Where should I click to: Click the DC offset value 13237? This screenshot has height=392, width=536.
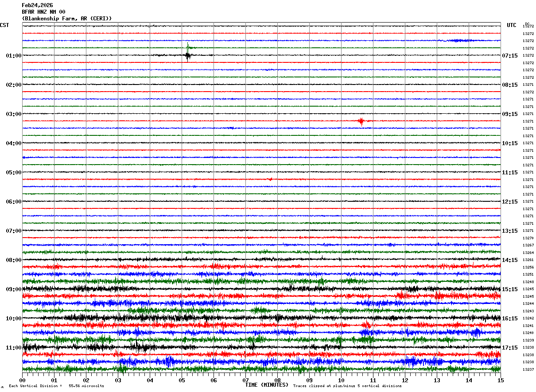coord(528,369)
